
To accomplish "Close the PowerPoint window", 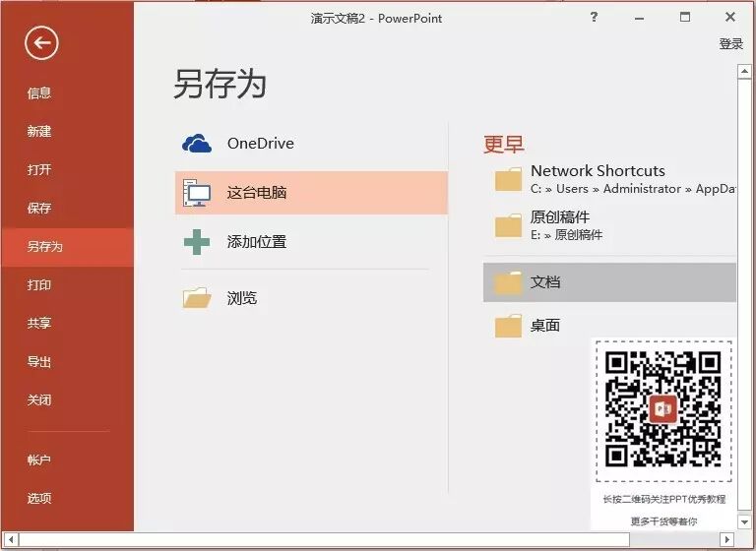I will pyautogui.click(x=730, y=18).
